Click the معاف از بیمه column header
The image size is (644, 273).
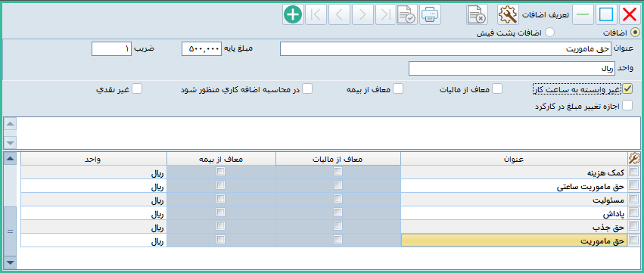click(222, 159)
